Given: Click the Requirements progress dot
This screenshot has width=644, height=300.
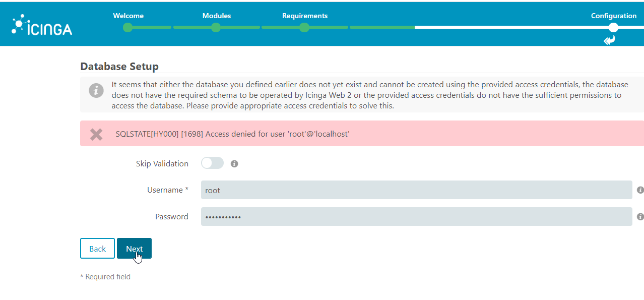Looking at the screenshot, I should tap(304, 27).
